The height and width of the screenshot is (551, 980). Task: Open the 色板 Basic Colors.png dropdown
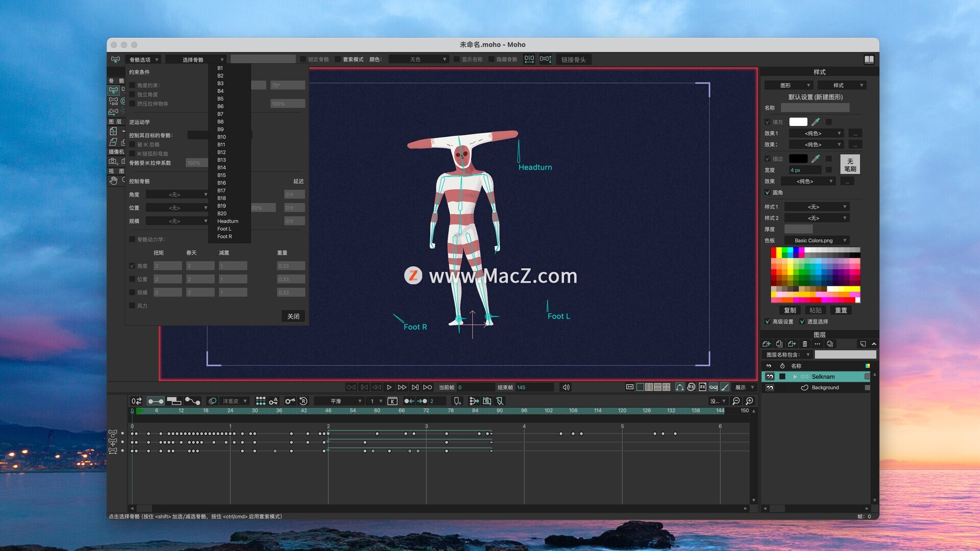(817, 240)
